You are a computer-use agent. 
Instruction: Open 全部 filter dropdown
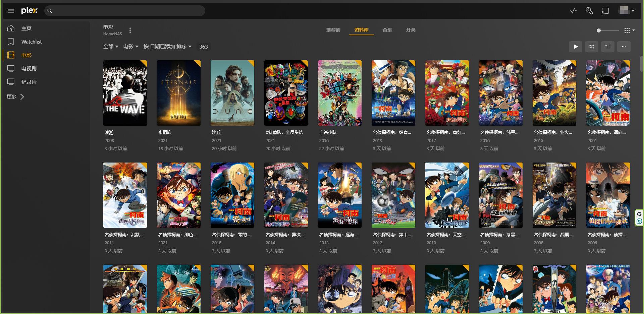point(111,47)
